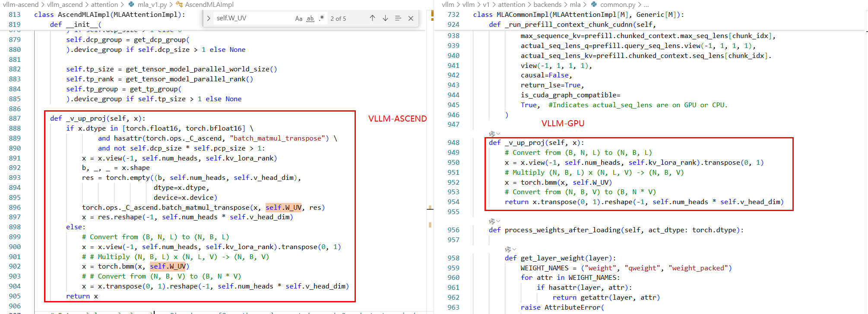Go to previous match in find widget
Viewport: 868px width, 314px height.
(372, 18)
